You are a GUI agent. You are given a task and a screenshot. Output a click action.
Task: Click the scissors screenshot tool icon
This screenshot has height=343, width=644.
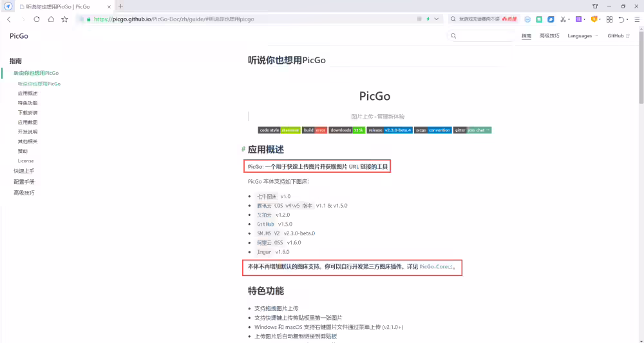click(x=563, y=19)
